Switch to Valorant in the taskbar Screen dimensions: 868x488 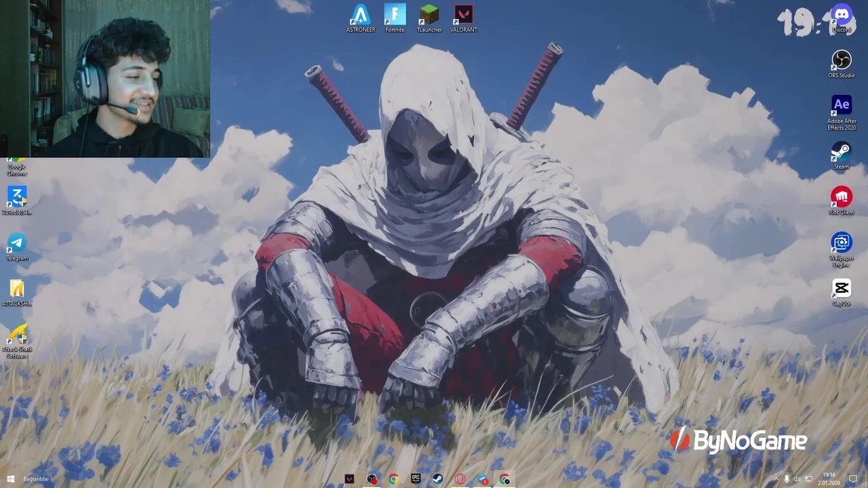[x=349, y=479]
